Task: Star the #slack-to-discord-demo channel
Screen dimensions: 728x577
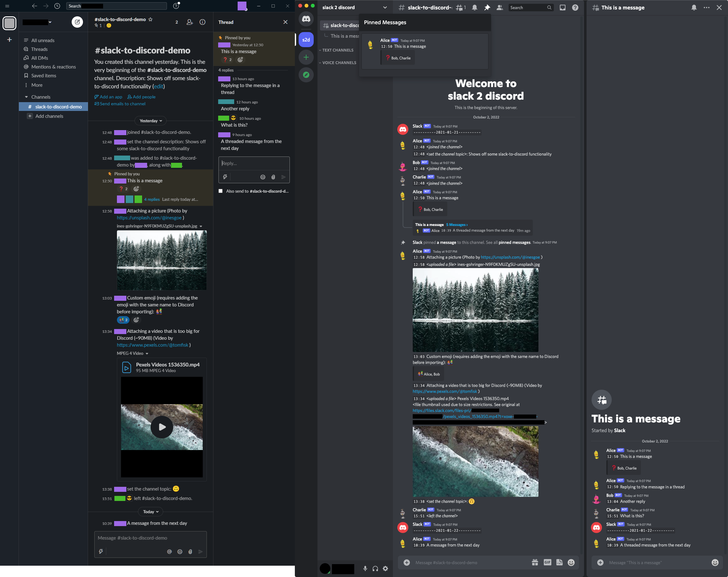Action: coord(151,19)
